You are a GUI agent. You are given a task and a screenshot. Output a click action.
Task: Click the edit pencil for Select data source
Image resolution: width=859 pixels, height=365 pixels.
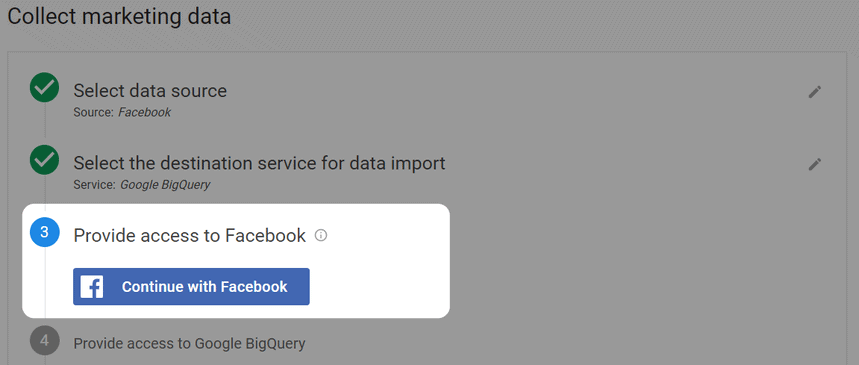point(815,92)
